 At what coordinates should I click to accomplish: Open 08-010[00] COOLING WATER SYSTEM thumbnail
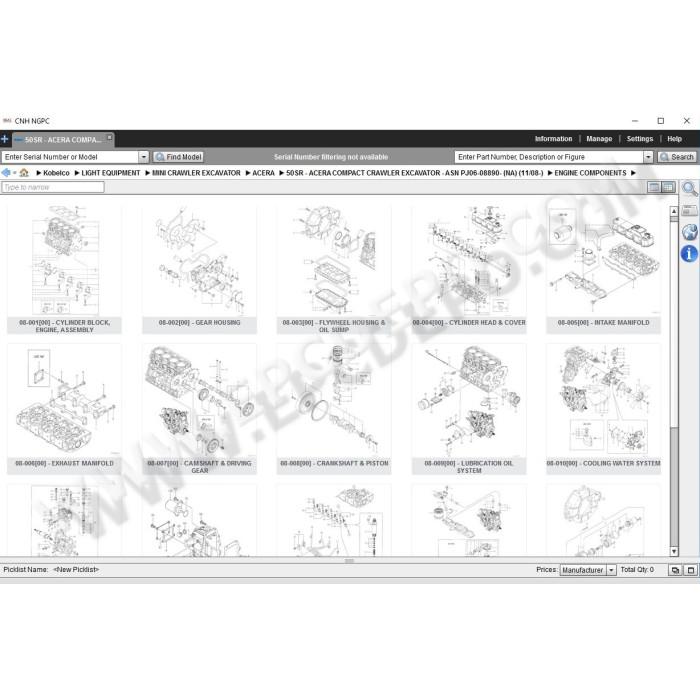coord(604,408)
